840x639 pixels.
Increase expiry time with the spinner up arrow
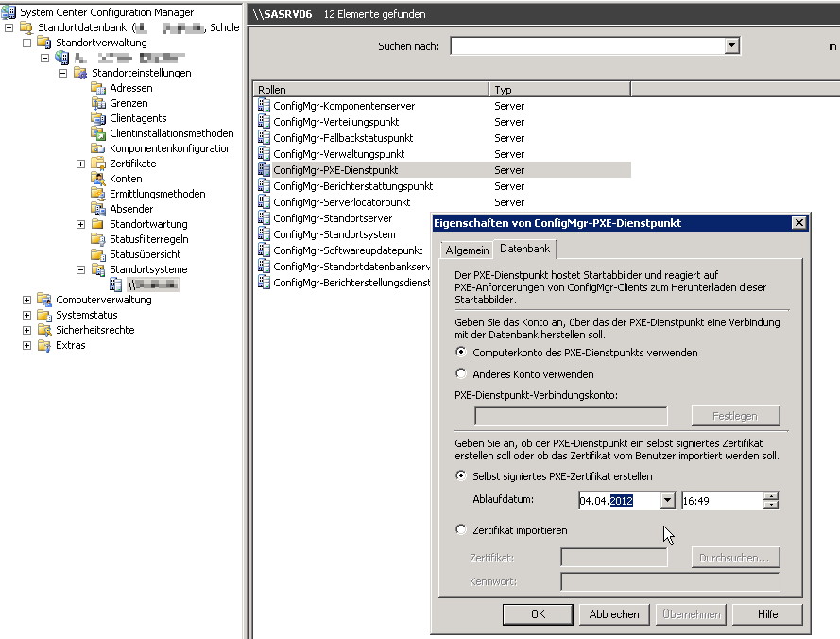771,497
